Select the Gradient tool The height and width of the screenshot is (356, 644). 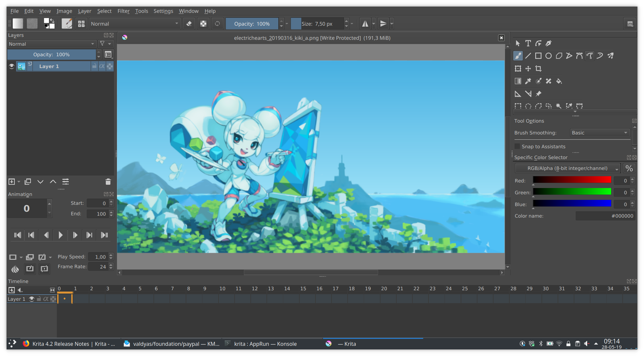tap(518, 81)
